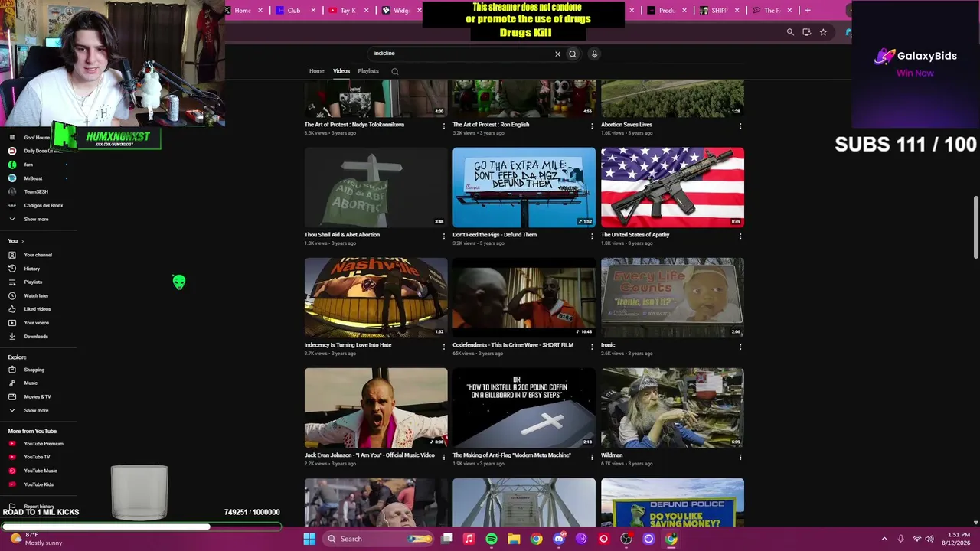Open YouTube Premium logo in sidebar
This screenshot has height=551, width=980.
[12, 444]
